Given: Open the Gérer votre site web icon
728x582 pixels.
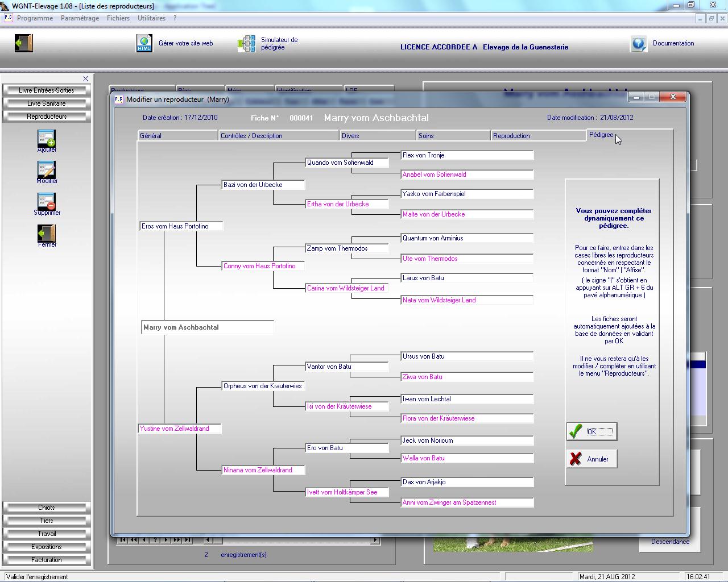Looking at the screenshot, I should pyautogui.click(x=144, y=43).
